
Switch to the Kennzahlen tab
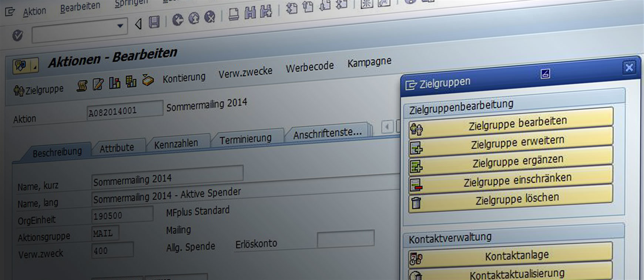click(176, 143)
